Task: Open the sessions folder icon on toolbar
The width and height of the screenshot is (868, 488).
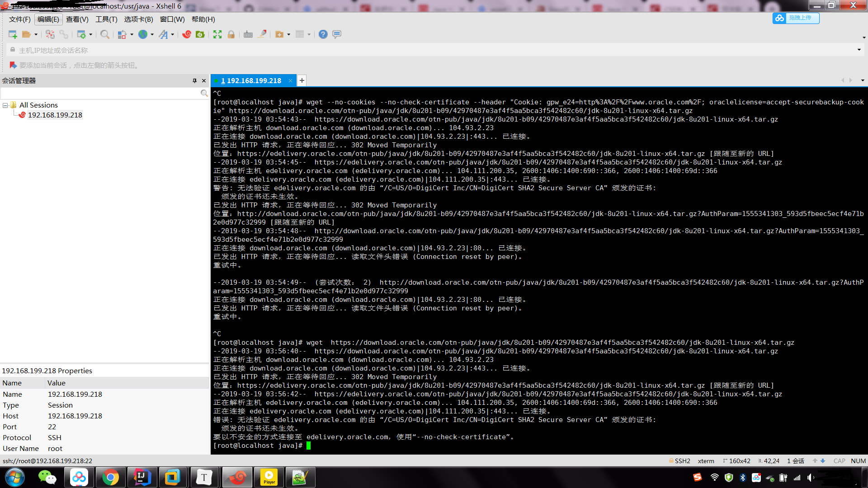Action: (x=27, y=34)
